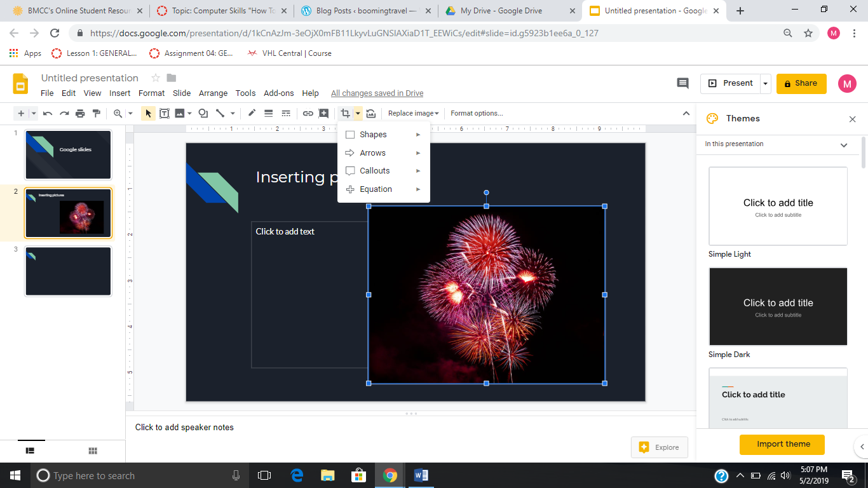Click the add comment toolbar icon
This screenshot has width=868, height=488.
(324, 113)
